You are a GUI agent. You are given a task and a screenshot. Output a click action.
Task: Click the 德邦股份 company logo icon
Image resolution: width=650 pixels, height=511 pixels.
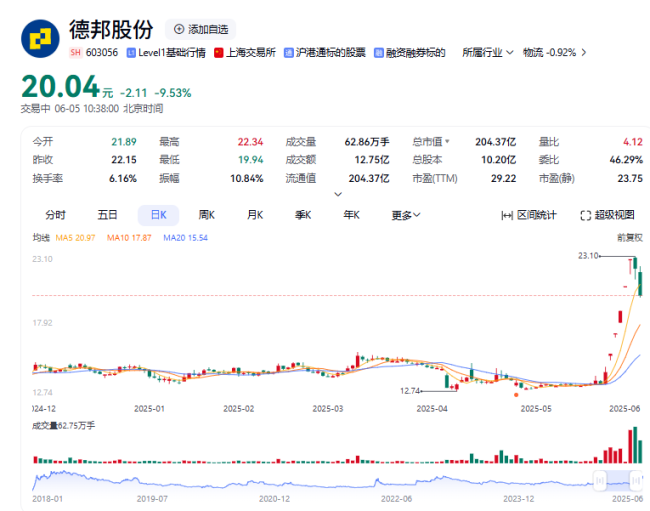40,37
